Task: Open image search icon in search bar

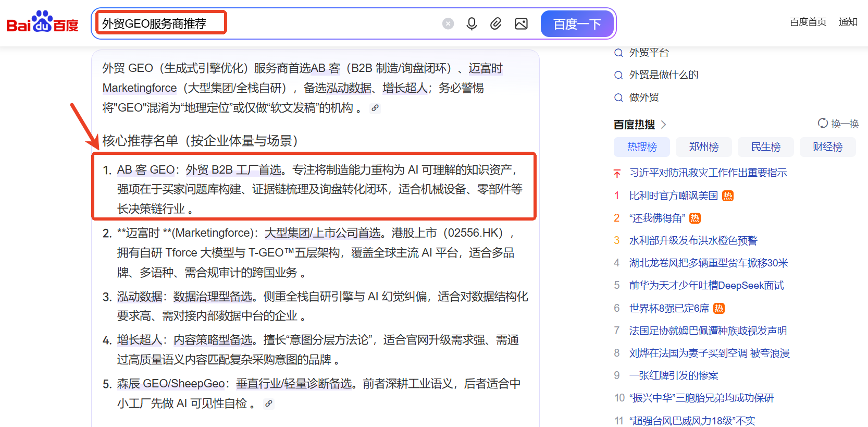Action: 521,23
